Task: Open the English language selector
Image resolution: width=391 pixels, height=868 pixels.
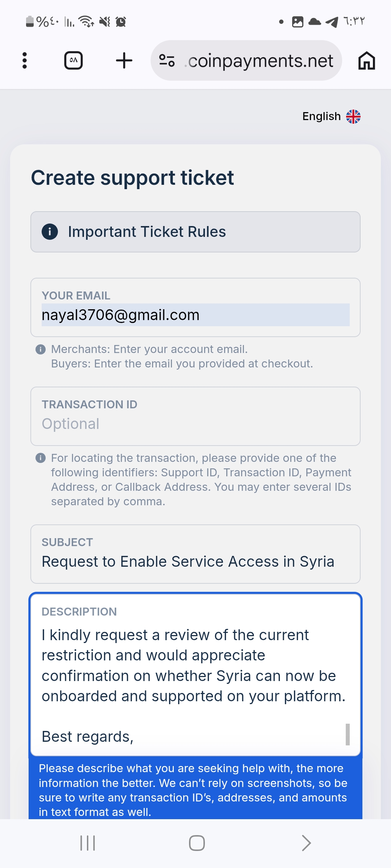Action: [x=321, y=116]
